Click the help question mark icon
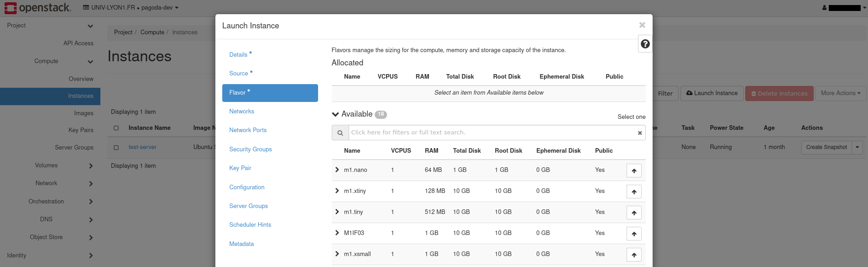 645,44
